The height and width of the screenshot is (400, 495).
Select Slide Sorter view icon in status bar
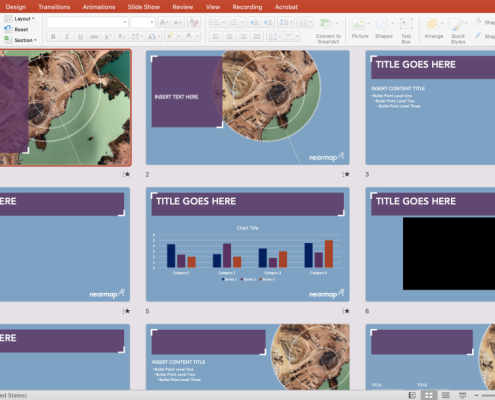tap(429, 395)
